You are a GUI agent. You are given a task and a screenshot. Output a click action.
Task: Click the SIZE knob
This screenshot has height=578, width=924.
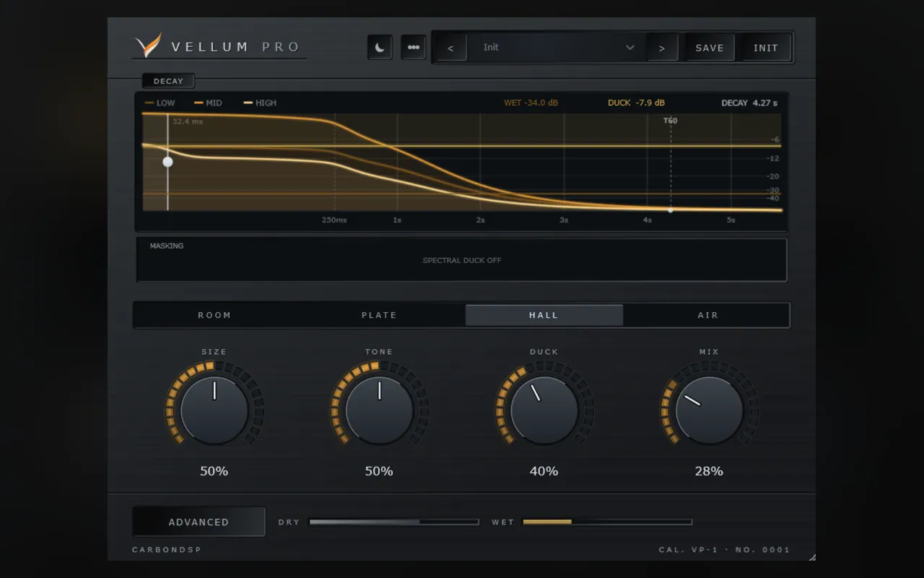(214, 410)
